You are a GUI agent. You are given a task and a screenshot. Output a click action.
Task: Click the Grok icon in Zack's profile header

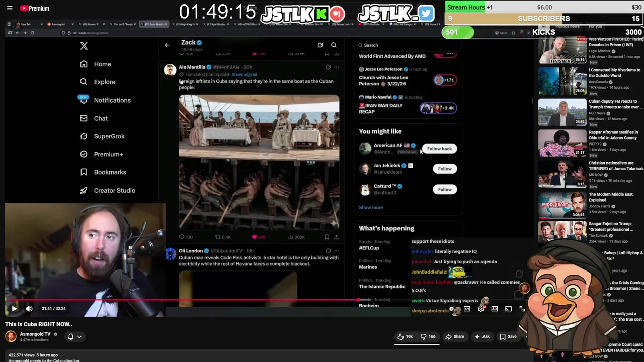[x=320, y=45]
